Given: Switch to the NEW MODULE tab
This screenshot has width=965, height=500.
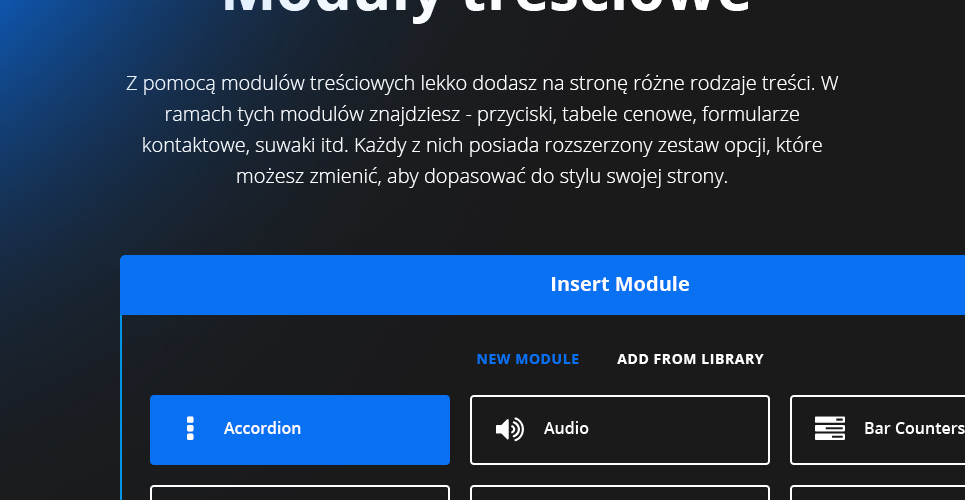Looking at the screenshot, I should pyautogui.click(x=527, y=359).
